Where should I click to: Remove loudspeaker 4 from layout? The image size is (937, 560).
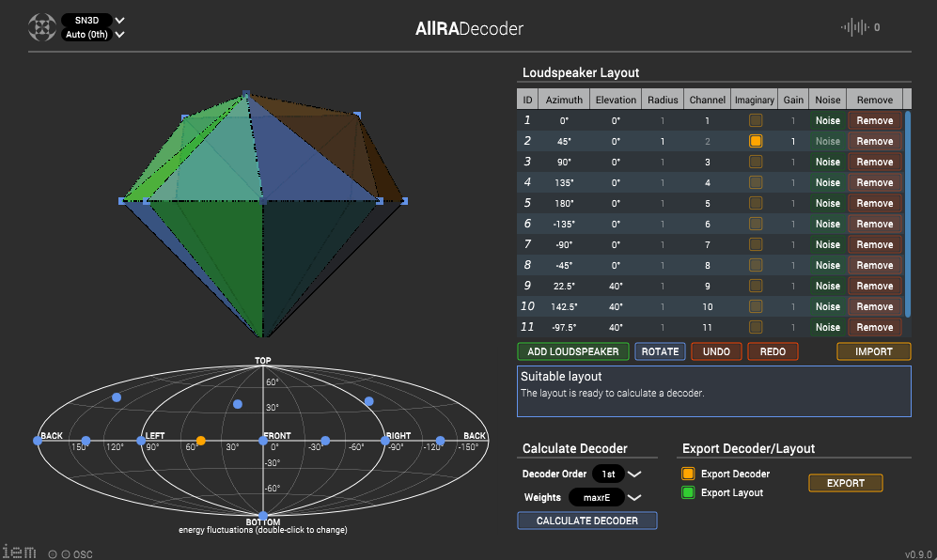pos(875,182)
